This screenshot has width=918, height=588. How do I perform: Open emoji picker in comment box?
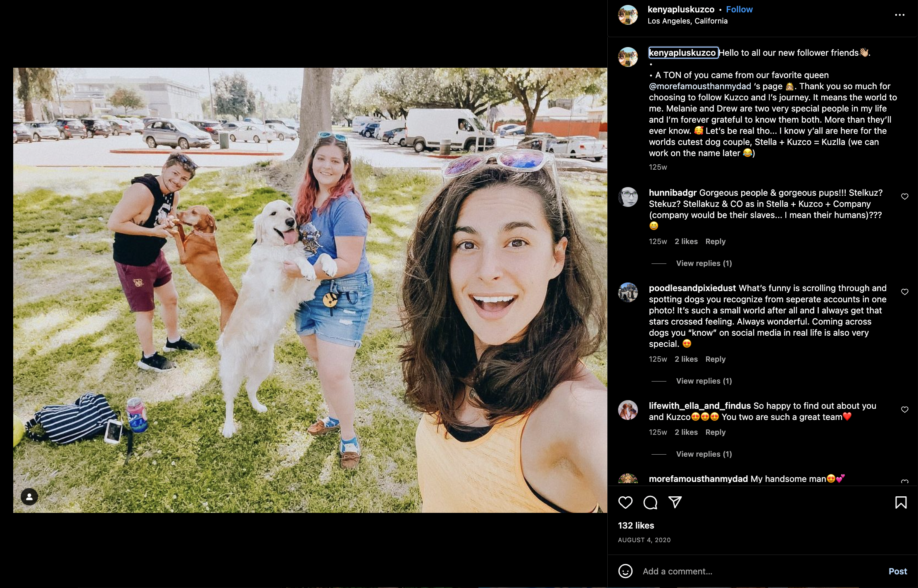[625, 571]
